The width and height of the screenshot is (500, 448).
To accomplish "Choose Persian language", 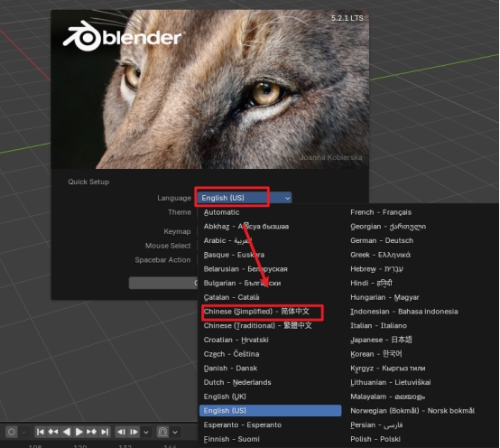I will pyautogui.click(x=421, y=425).
